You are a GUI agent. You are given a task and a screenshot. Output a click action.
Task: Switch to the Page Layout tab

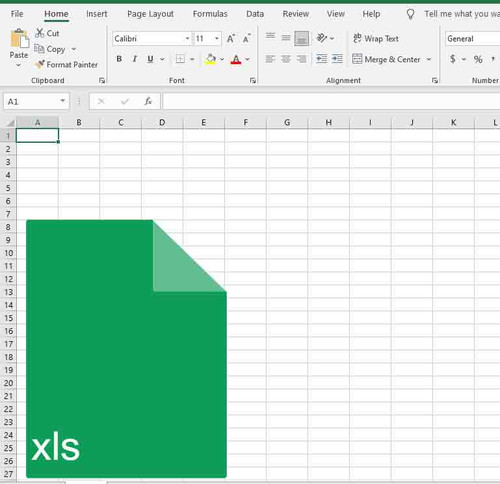click(150, 14)
